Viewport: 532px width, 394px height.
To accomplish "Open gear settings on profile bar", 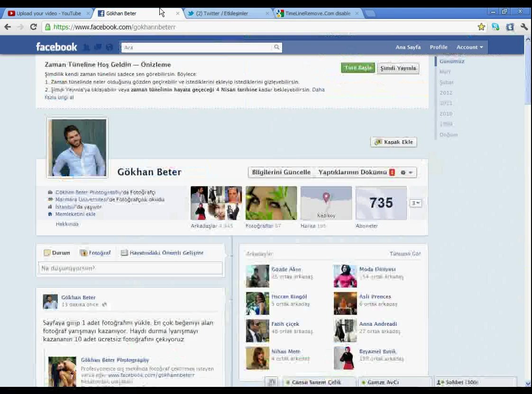I will click(406, 172).
